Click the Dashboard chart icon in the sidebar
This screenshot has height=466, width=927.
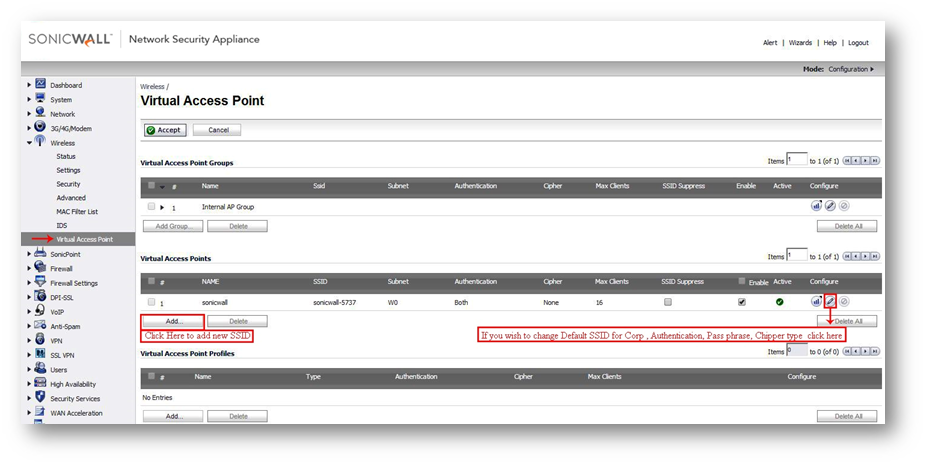pyautogui.click(x=40, y=83)
